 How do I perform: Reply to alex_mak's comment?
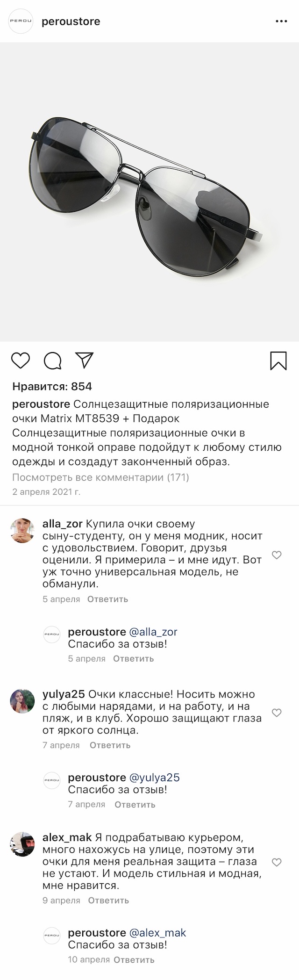point(108,901)
